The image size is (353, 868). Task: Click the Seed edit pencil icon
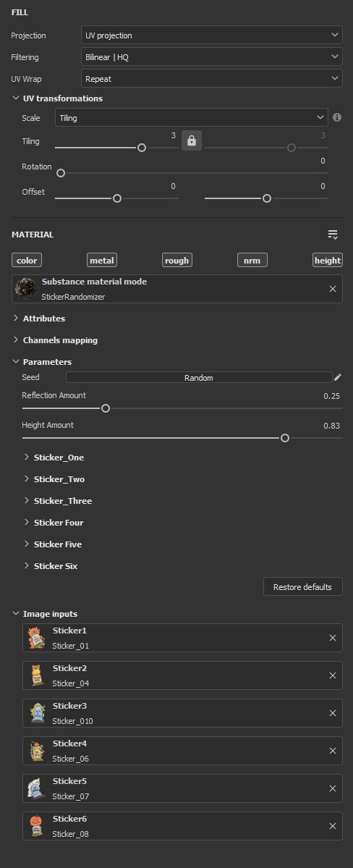338,378
